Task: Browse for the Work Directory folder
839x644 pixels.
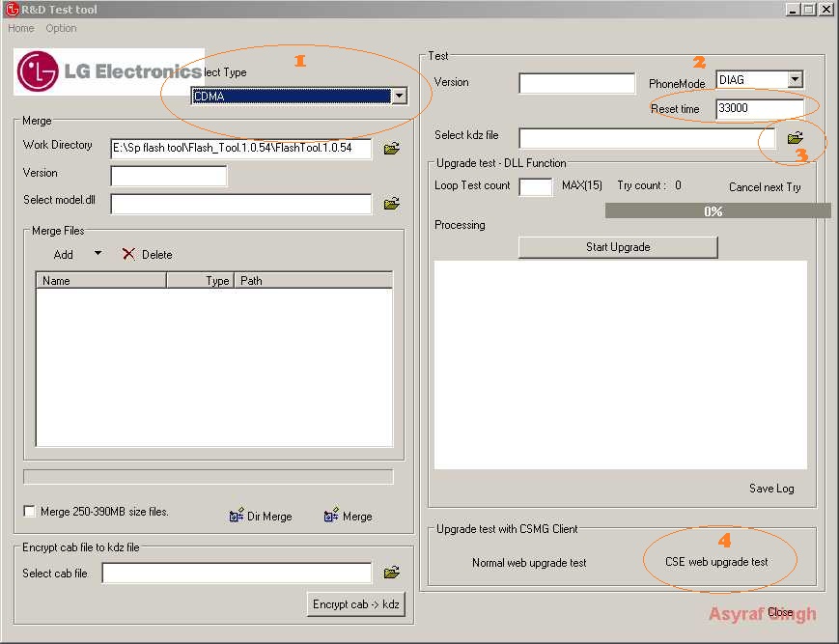Action: click(392, 148)
